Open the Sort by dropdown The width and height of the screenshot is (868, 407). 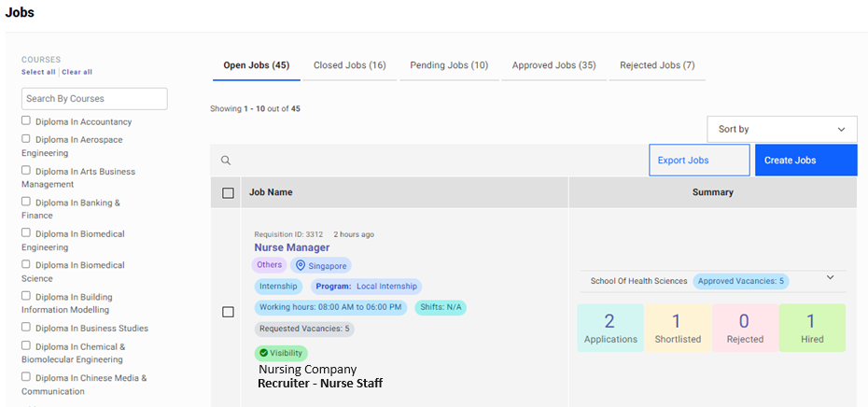[781, 129]
